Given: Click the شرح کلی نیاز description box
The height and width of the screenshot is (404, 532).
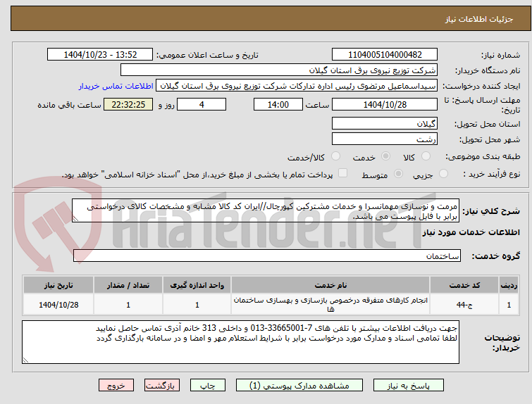Looking at the screenshot, I should pyautogui.click(x=266, y=211).
